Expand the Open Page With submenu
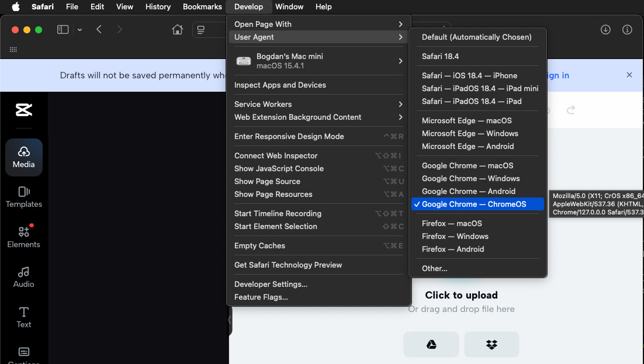 click(318, 25)
